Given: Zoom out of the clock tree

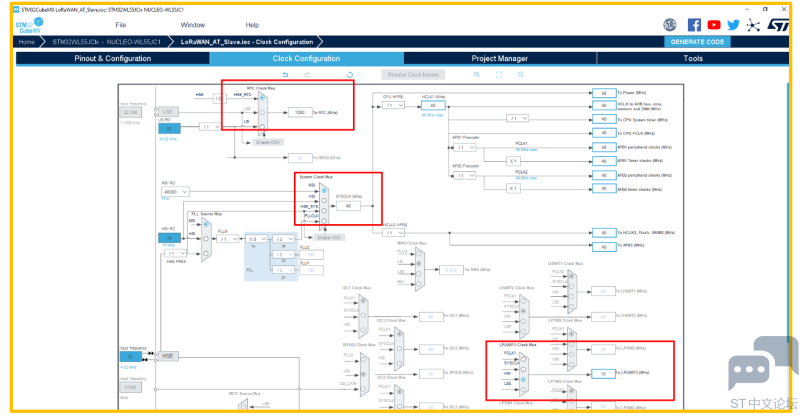Looking at the screenshot, I should pyautogui.click(x=521, y=75).
